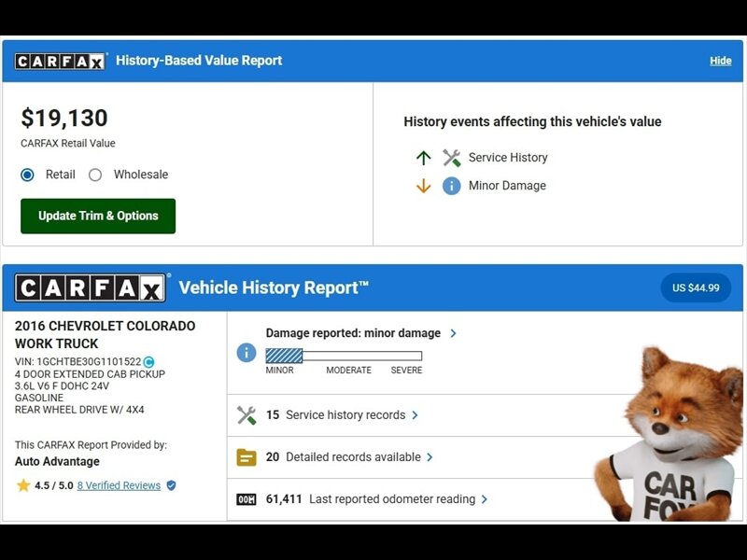Click the orange down arrow beside Minor Damage
The image size is (747, 560).
pyautogui.click(x=423, y=186)
